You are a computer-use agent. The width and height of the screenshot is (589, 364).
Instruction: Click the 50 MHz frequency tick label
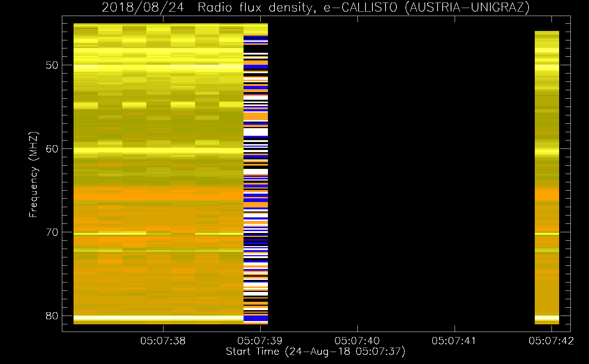pos(52,65)
